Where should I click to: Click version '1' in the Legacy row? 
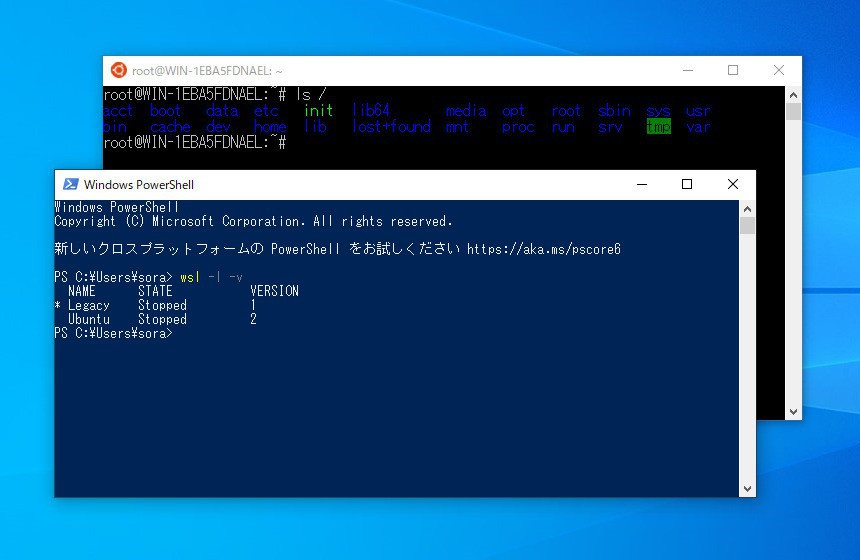point(253,305)
